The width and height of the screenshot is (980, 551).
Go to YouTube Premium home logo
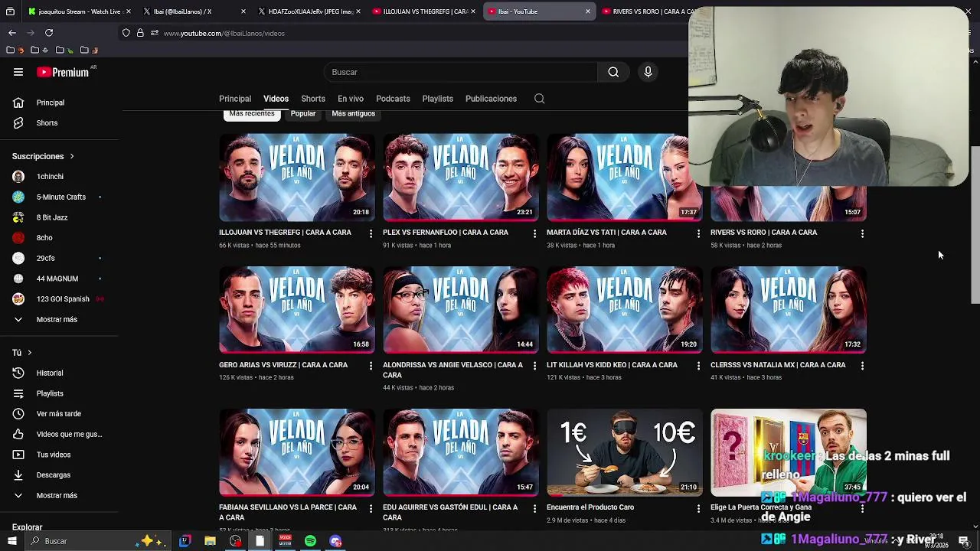click(63, 72)
